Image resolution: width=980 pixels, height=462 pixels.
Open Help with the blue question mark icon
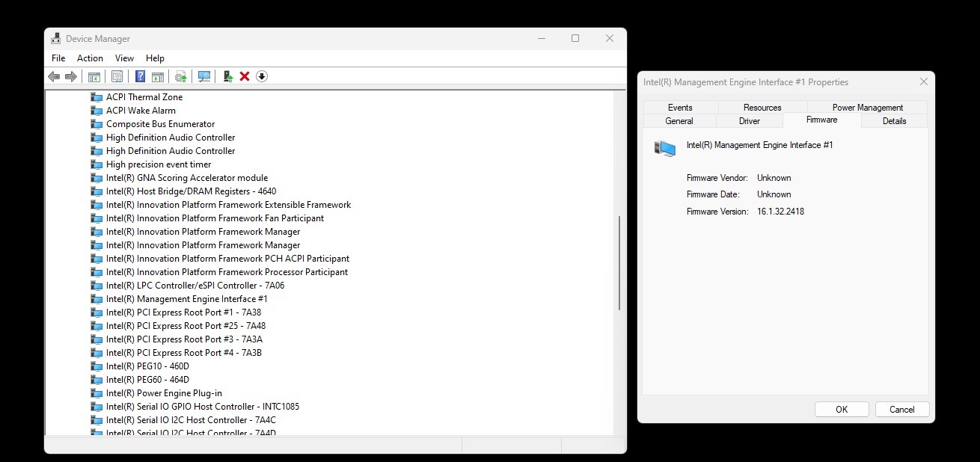point(140,76)
